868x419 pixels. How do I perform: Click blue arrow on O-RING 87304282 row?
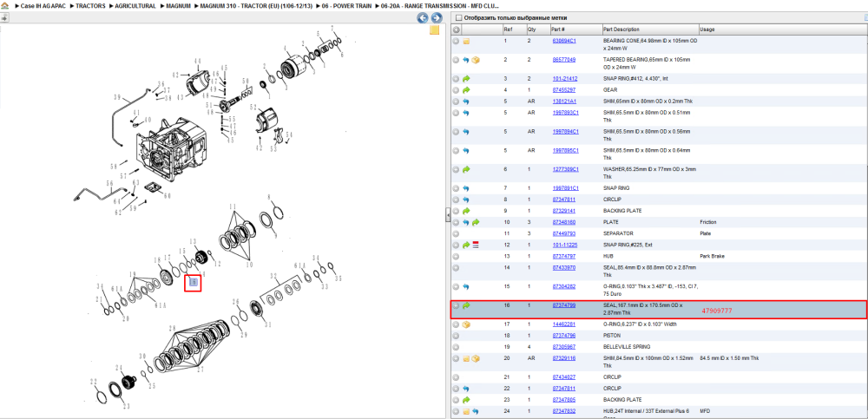coord(466,287)
